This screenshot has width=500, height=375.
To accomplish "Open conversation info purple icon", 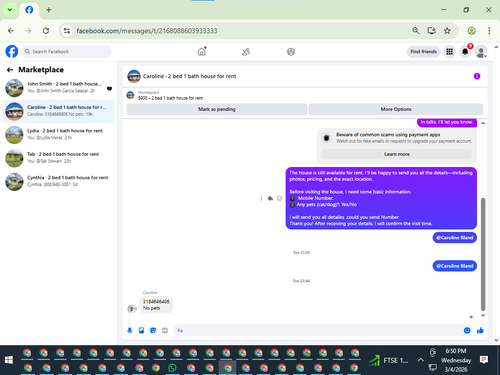I will pyautogui.click(x=477, y=76).
